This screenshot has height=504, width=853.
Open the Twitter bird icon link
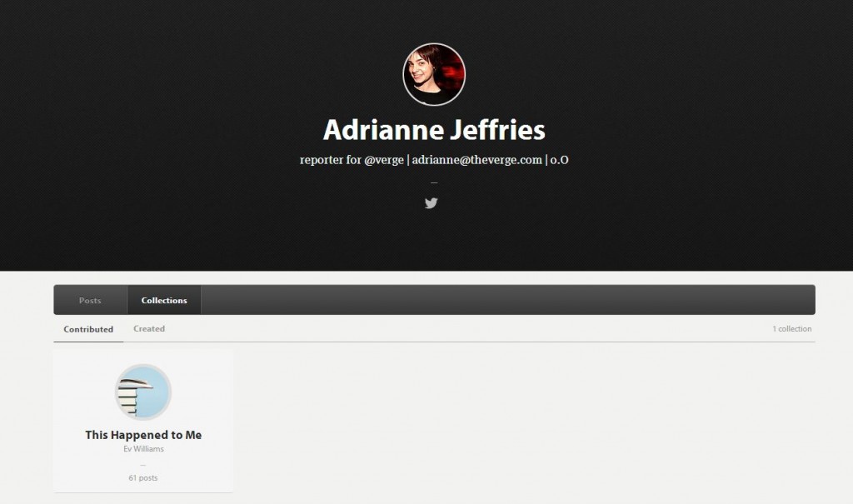pos(431,203)
